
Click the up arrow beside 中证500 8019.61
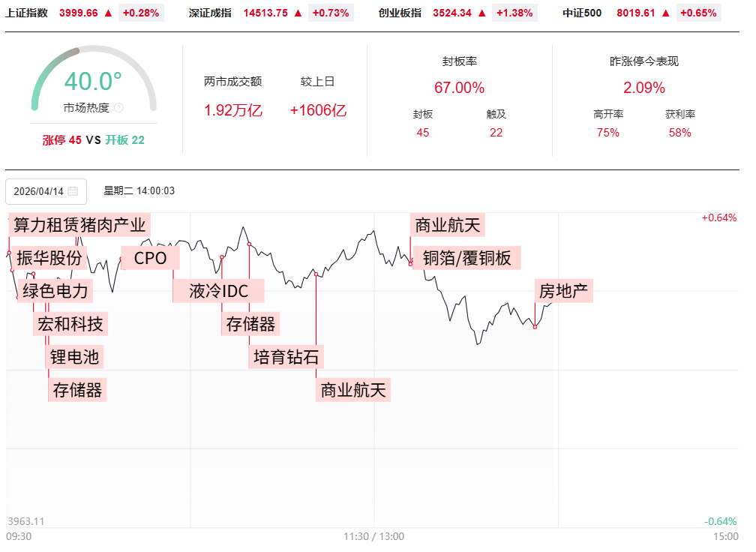tap(667, 13)
